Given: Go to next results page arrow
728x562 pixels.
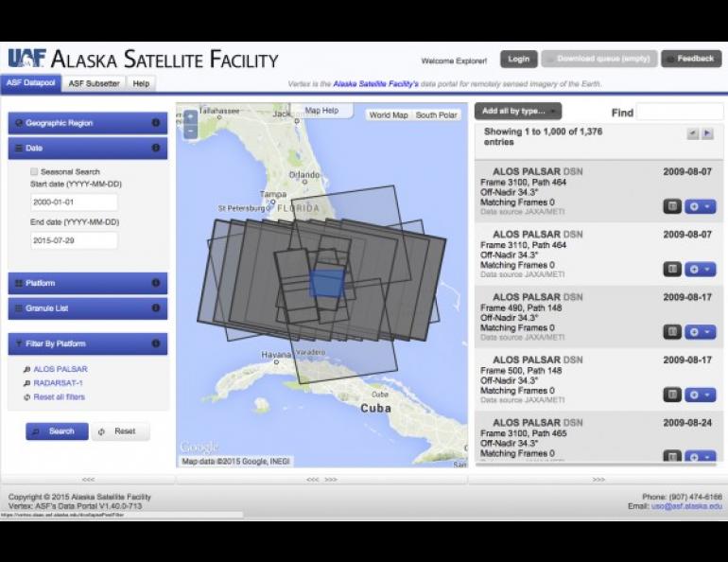Looking at the screenshot, I should tap(707, 133).
